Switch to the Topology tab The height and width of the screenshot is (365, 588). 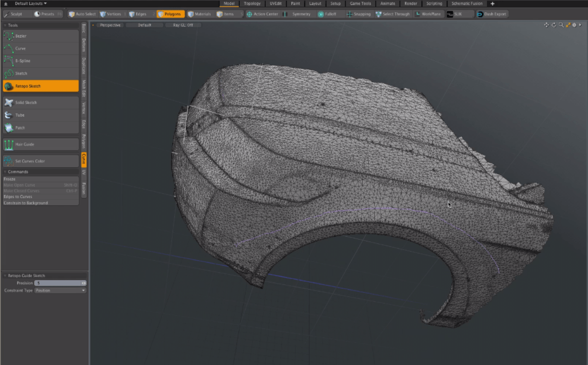pyautogui.click(x=252, y=3)
